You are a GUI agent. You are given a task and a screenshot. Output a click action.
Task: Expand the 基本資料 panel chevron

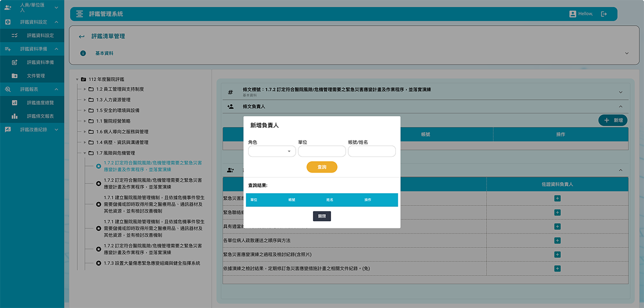tap(626, 53)
